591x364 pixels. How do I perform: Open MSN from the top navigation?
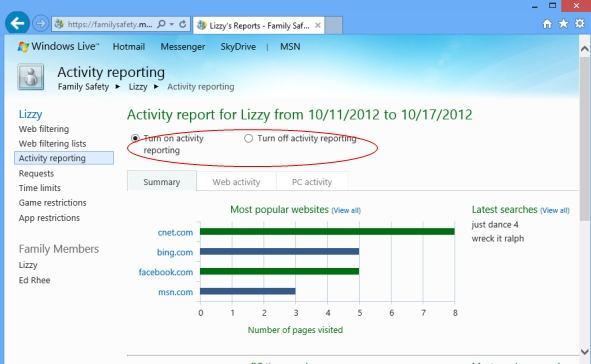(290, 47)
